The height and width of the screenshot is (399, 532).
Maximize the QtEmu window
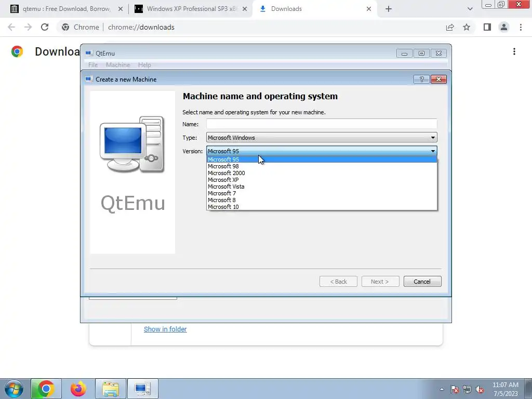click(421, 54)
